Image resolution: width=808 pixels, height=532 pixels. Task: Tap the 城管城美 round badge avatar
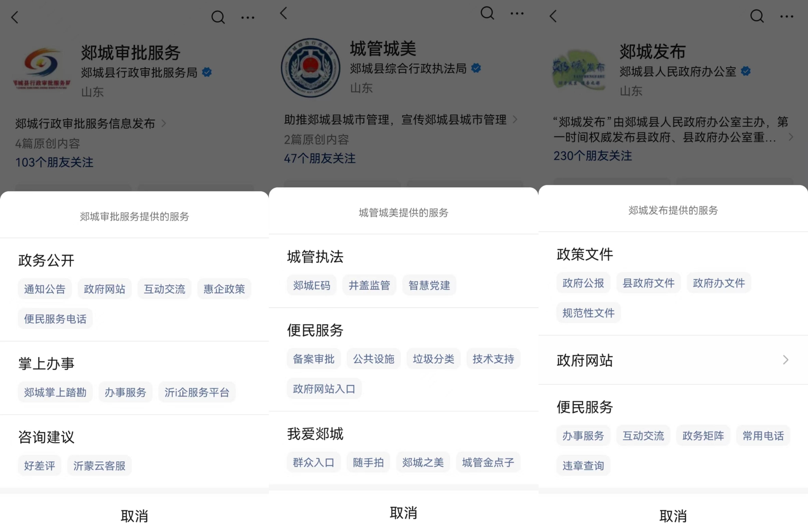pyautogui.click(x=311, y=68)
